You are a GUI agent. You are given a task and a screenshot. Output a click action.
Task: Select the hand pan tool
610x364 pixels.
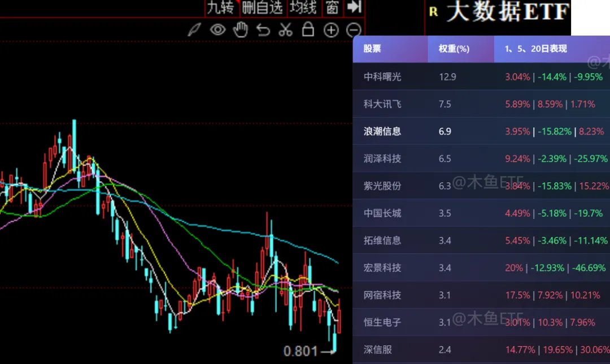tap(241, 30)
